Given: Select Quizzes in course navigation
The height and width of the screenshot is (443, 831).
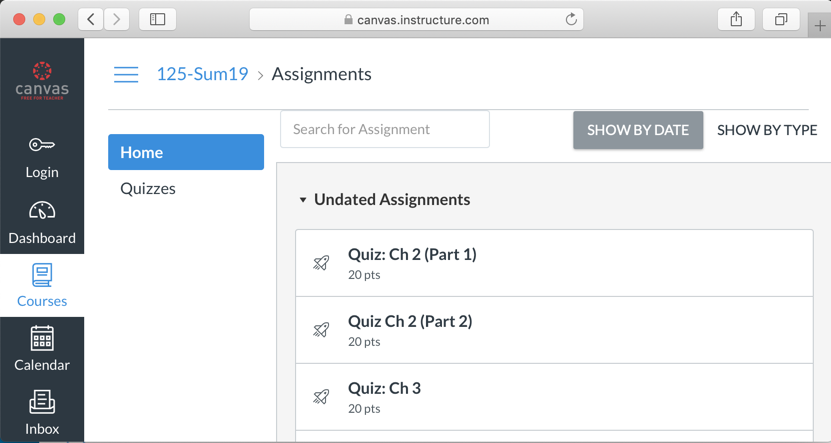Looking at the screenshot, I should click(148, 188).
